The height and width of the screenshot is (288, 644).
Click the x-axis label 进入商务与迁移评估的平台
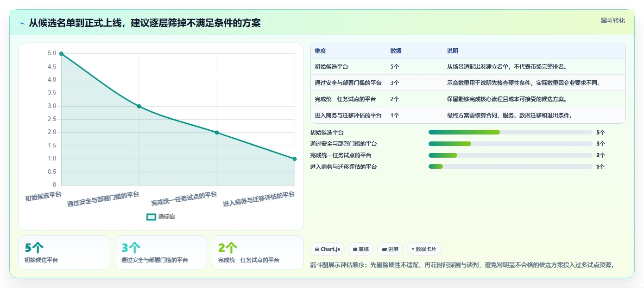click(x=259, y=198)
